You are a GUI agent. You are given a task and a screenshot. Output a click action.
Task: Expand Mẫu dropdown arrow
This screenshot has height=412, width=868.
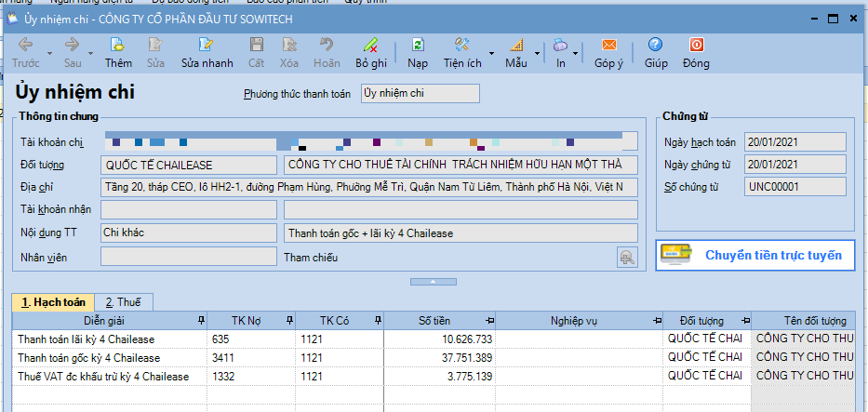click(537, 53)
